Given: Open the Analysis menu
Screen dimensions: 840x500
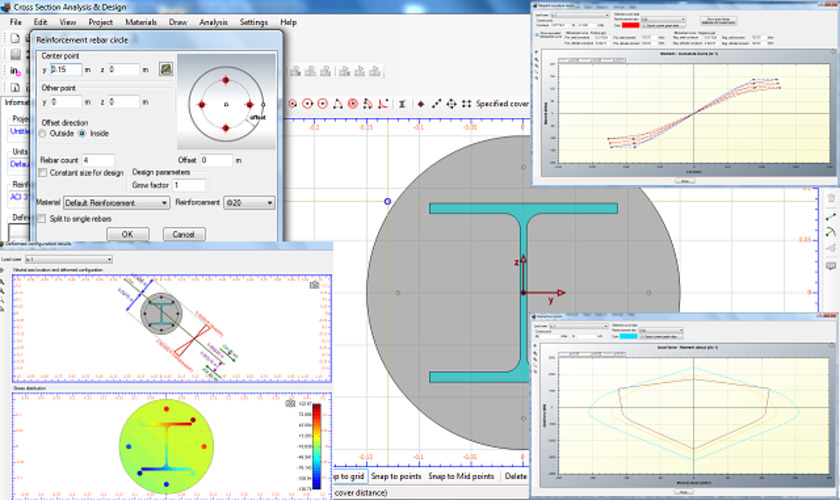Looking at the screenshot, I should pyautogui.click(x=213, y=21).
